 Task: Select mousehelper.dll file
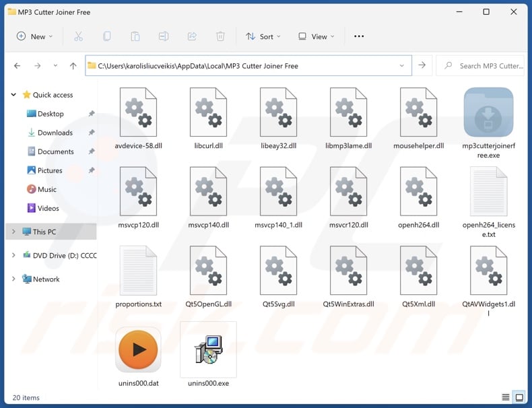tap(419, 118)
